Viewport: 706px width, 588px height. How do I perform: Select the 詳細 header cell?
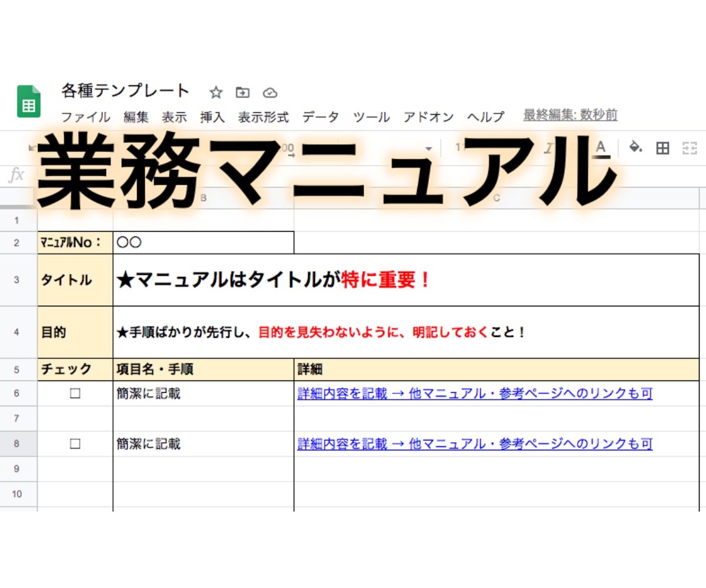[497, 370]
